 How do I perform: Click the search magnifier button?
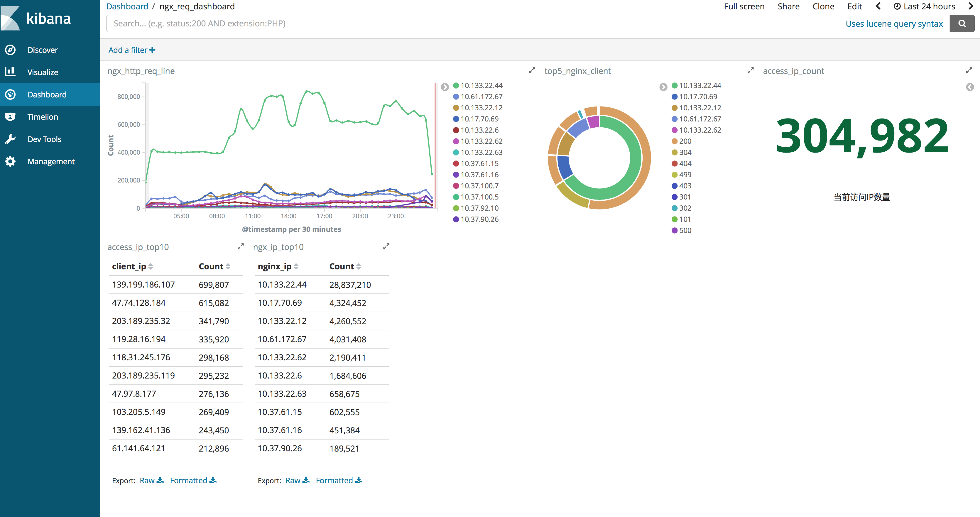[962, 23]
